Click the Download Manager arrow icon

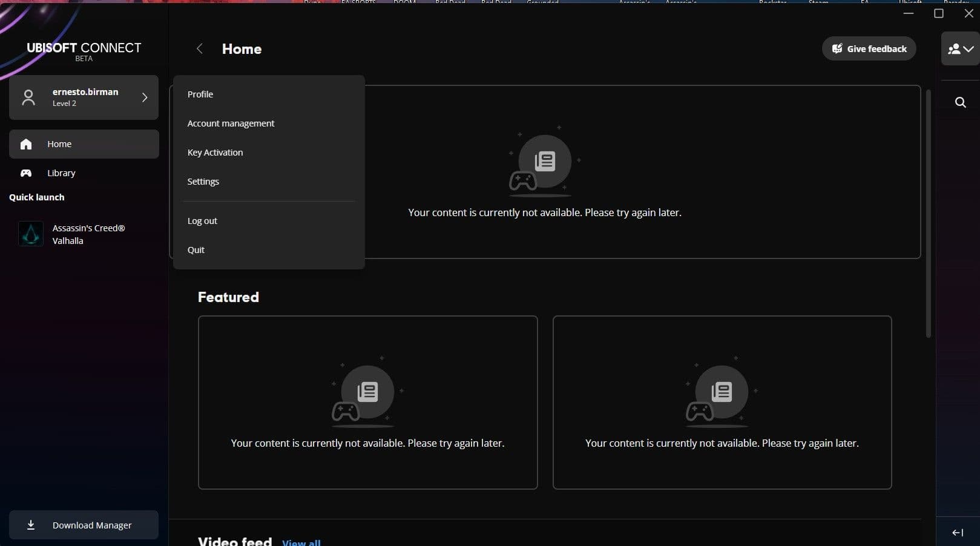(31, 525)
